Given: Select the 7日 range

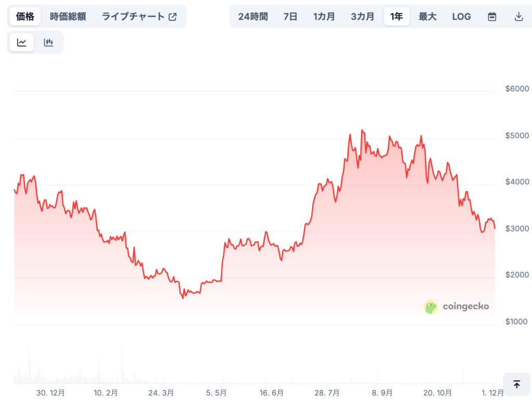Looking at the screenshot, I should (290, 16).
